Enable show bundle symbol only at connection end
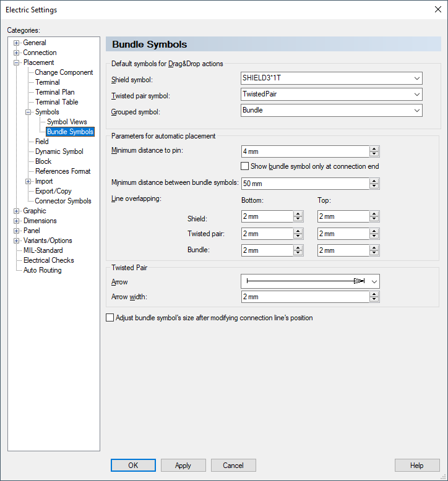Screen dimensions: 448x481 coord(245,166)
